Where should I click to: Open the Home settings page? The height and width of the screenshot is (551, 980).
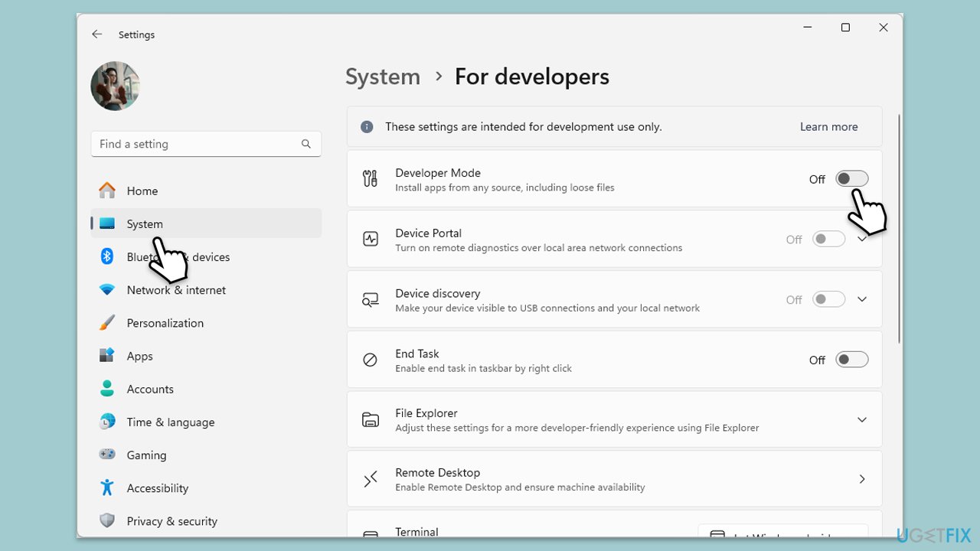pos(206,191)
